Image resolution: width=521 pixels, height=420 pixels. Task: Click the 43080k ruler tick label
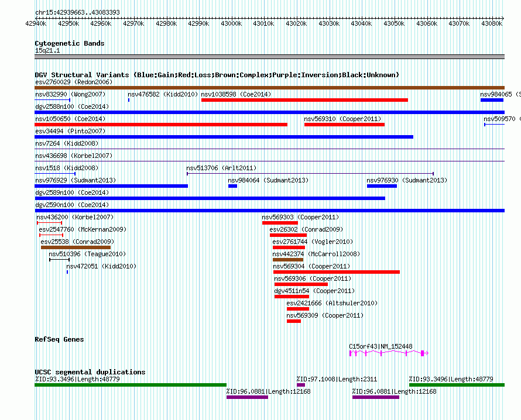[492, 23]
